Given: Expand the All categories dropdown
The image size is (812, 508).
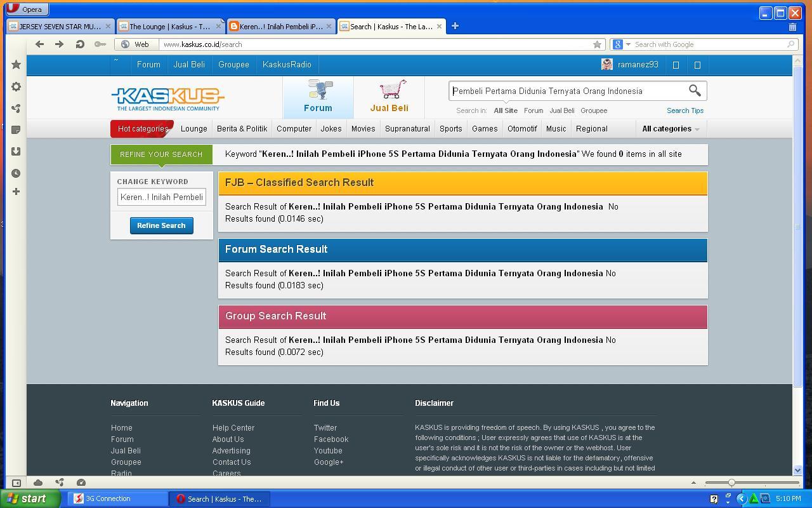Looking at the screenshot, I should [x=671, y=129].
